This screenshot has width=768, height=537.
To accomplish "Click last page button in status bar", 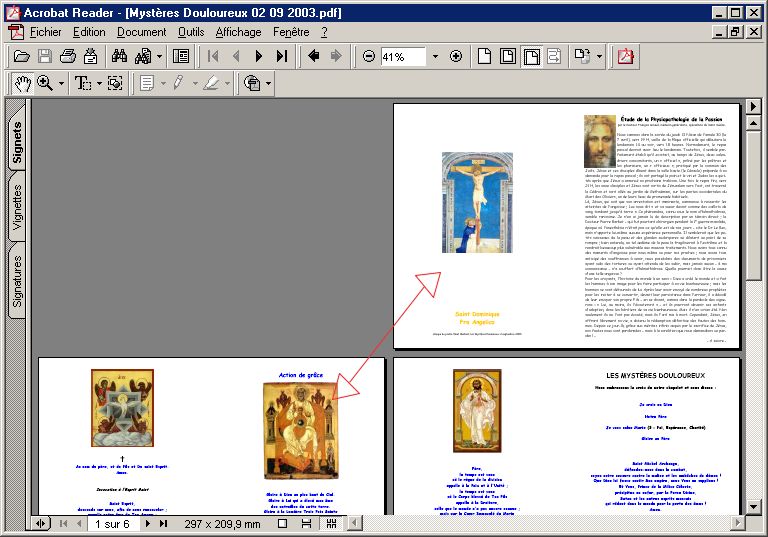I will pos(163,524).
